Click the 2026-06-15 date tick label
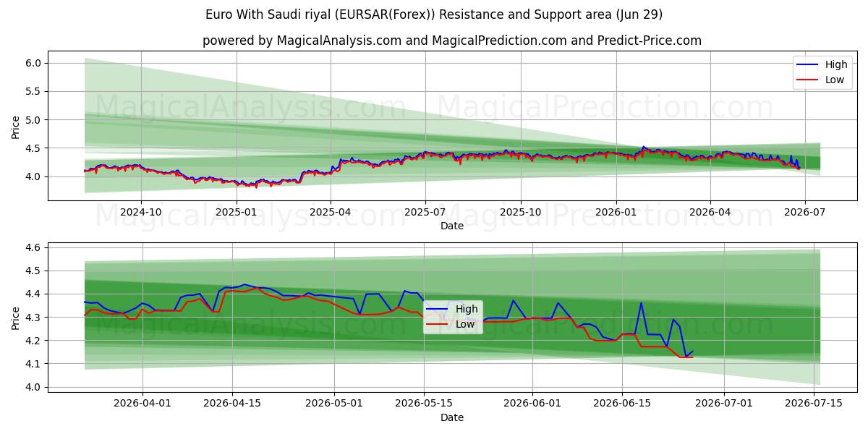Image resolution: width=868 pixels, height=434 pixels. click(x=622, y=404)
